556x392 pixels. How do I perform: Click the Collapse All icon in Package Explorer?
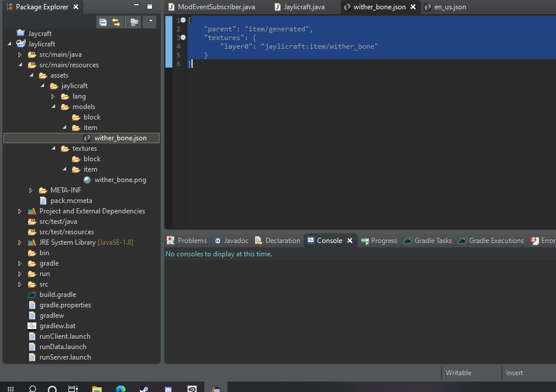103,22
